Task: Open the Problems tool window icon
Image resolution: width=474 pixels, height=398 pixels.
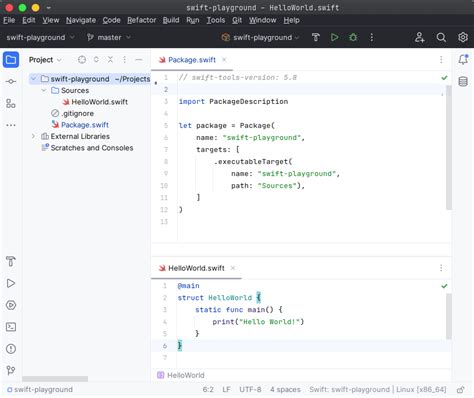Action: click(11, 349)
